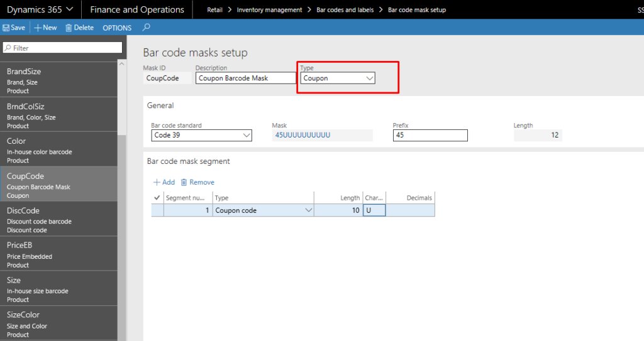Click Add plus icon in mask segment
The height and width of the screenshot is (341, 644).
click(x=157, y=182)
